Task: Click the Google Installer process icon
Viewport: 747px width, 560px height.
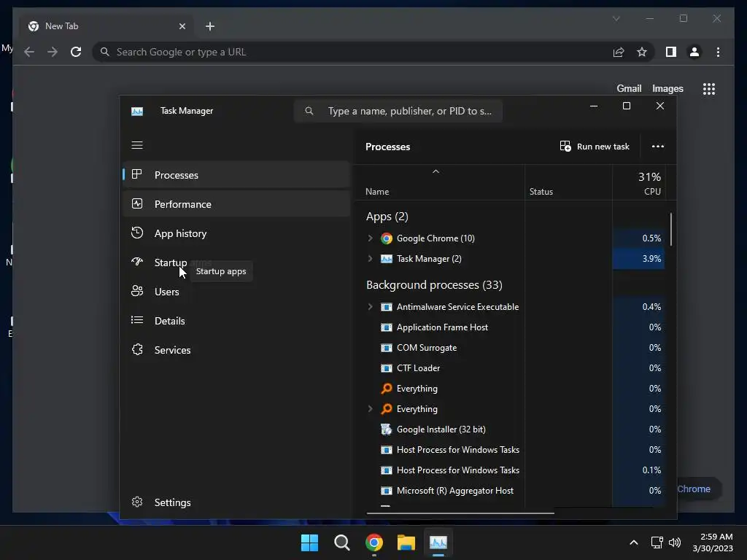Action: [387, 429]
